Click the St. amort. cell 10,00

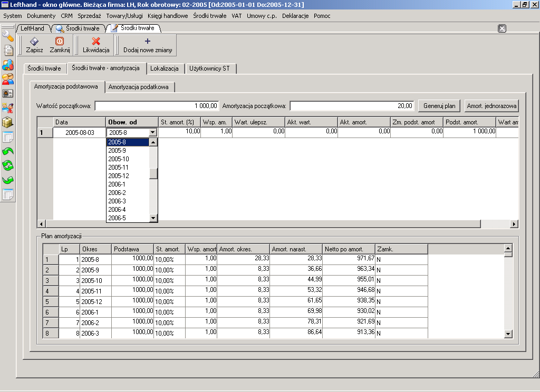[179, 131]
